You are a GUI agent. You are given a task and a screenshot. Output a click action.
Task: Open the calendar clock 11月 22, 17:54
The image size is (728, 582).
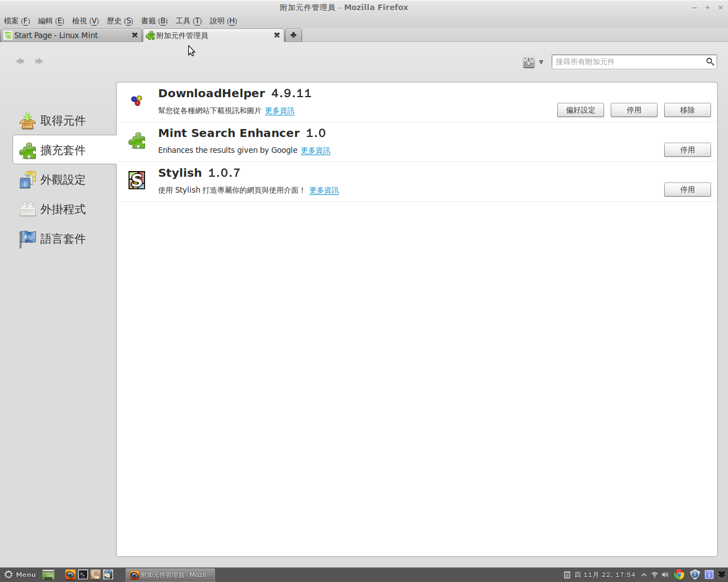605,575
